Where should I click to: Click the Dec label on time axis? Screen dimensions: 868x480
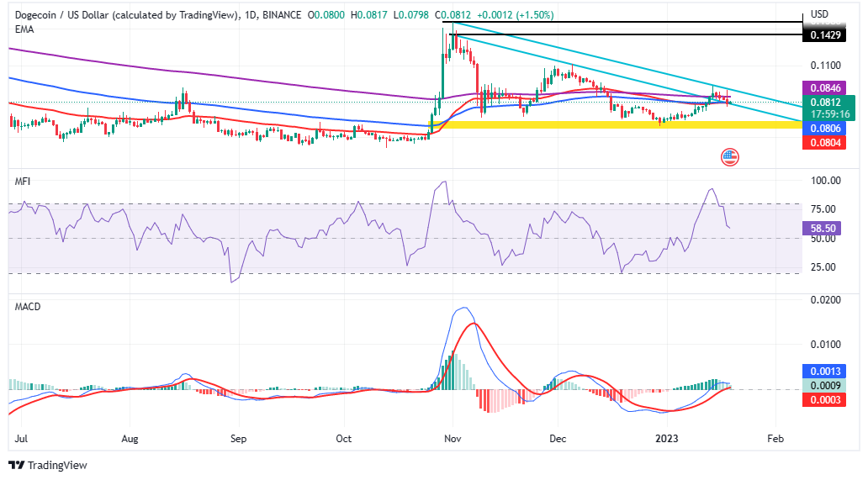tap(558, 439)
